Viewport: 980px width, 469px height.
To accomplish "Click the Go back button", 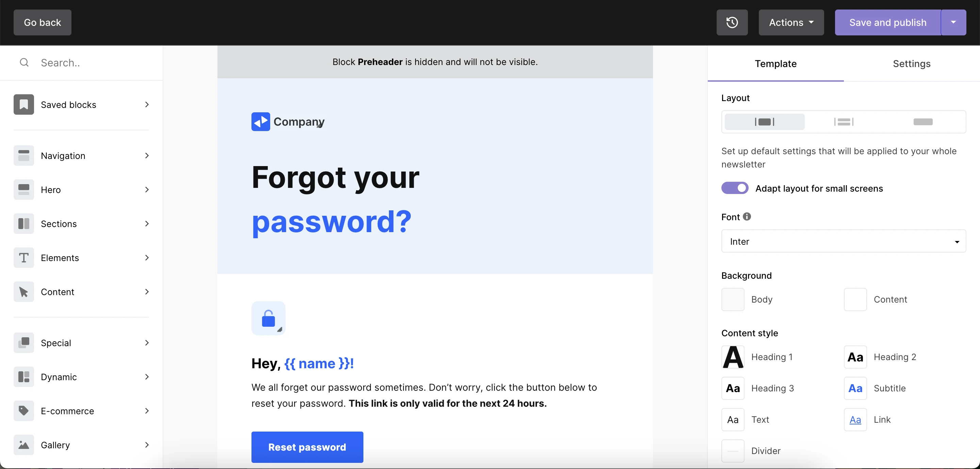I will tap(42, 22).
